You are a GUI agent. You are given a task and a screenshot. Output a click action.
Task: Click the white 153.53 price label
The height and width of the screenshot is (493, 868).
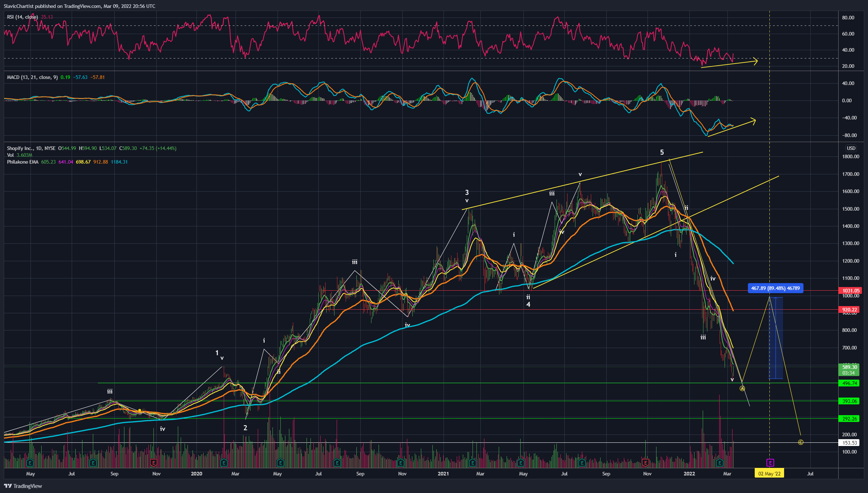[849, 443]
